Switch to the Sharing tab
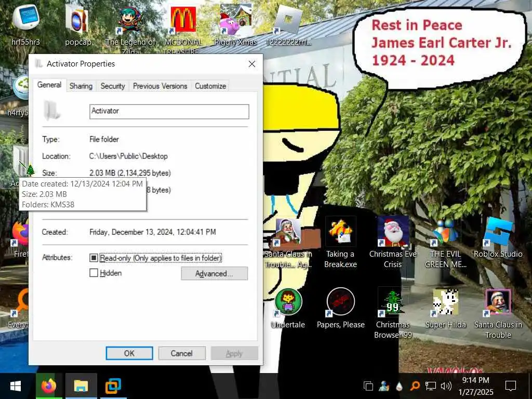The image size is (532, 399). tap(81, 86)
